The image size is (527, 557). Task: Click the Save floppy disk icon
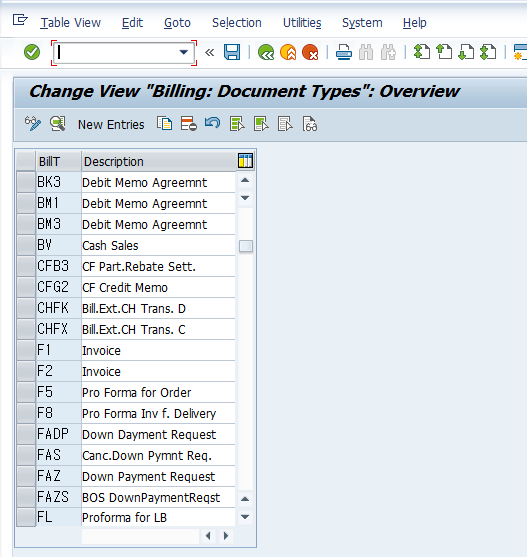tap(232, 52)
